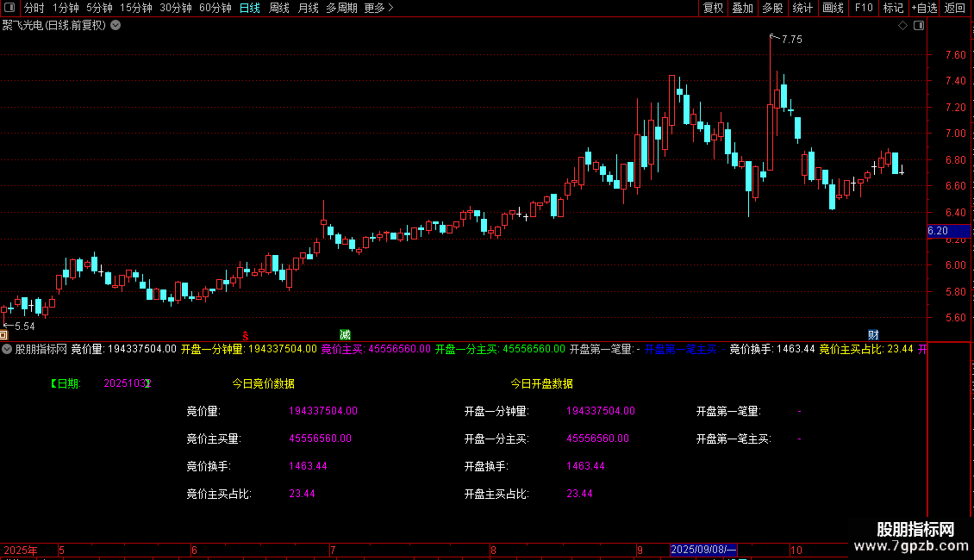The height and width of the screenshot is (560, 974).
Task: Select the 60分钟 period tab
Action: [215, 8]
